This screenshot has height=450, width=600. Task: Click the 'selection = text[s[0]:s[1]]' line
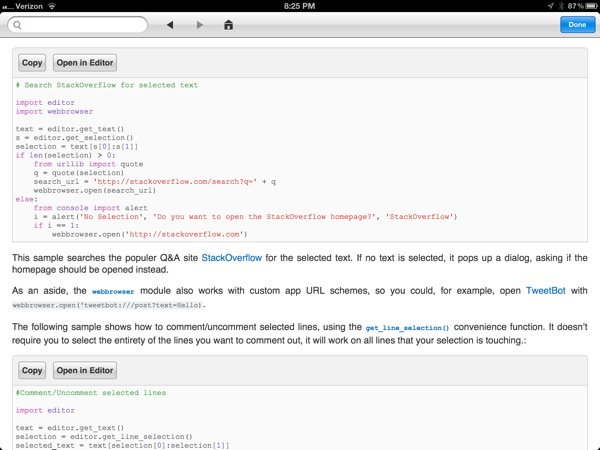(x=77, y=147)
